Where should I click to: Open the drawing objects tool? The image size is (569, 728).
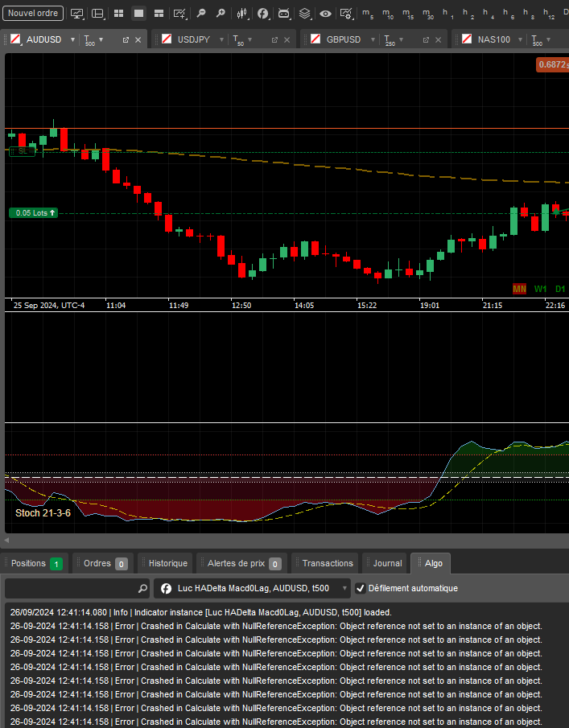pyautogui.click(x=179, y=14)
